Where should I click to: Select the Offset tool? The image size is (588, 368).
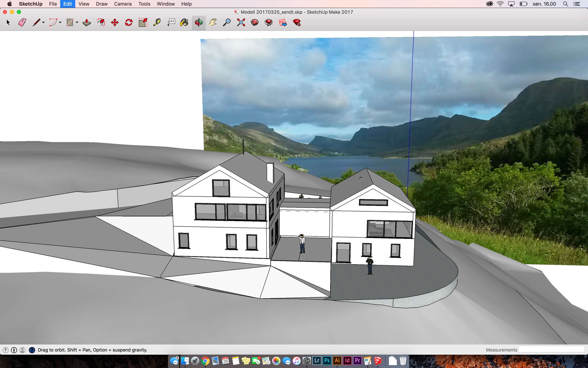pyautogui.click(x=101, y=23)
